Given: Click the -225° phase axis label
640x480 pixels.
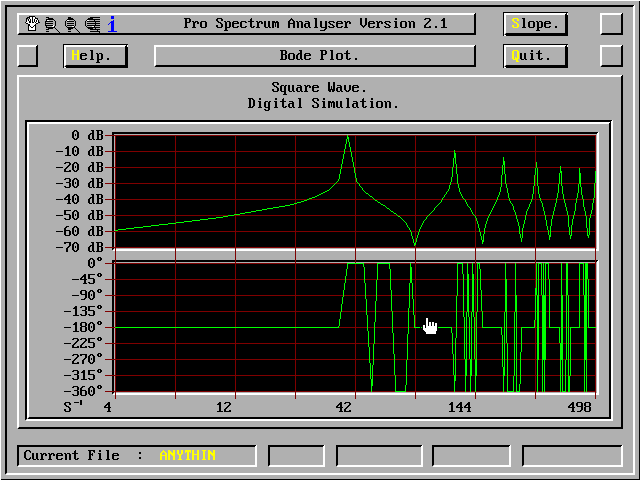Looking at the screenshot, I should pos(83,343).
